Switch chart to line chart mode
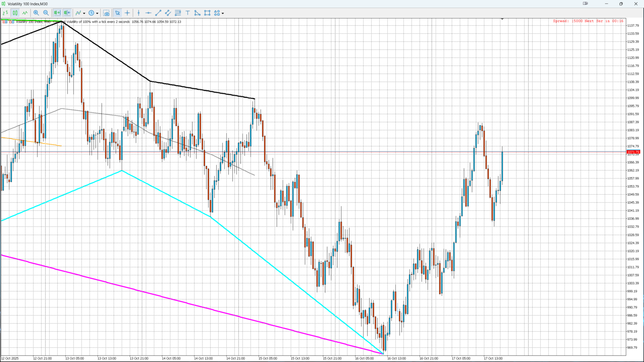Viewport: 644px width, 362px height. point(25,13)
